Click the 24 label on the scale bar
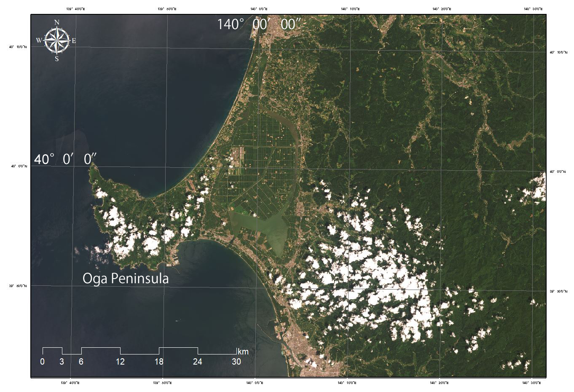Viewport: 574px width, 392px height. (197, 362)
